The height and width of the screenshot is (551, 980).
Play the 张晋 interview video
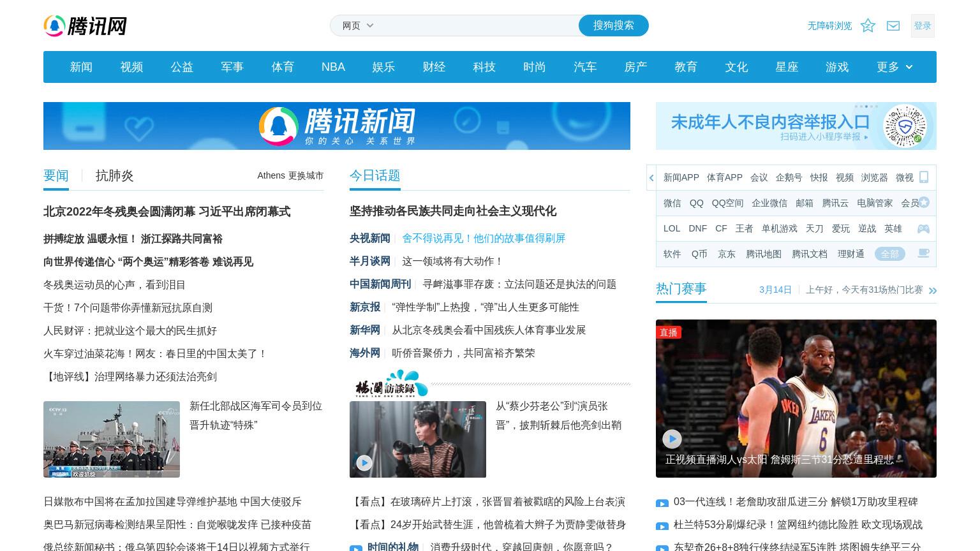tap(364, 463)
